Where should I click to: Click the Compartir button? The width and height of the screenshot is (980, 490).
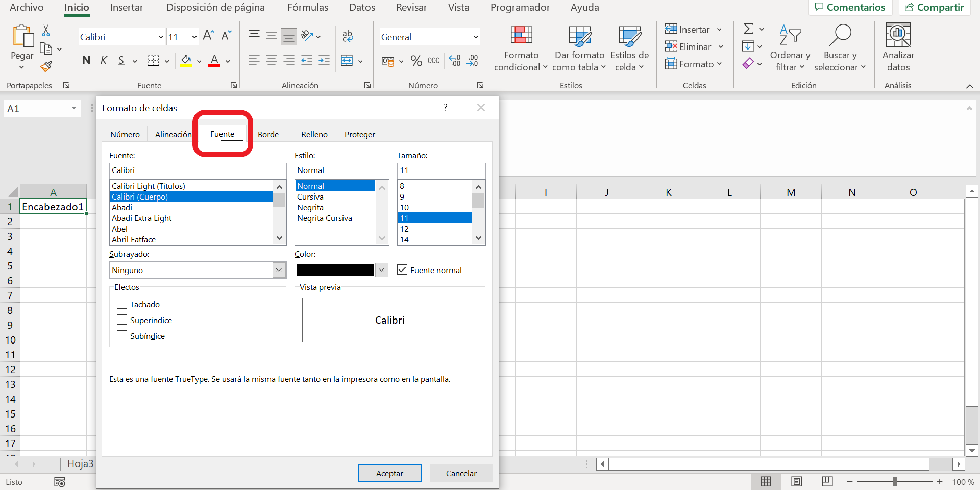click(x=934, y=8)
